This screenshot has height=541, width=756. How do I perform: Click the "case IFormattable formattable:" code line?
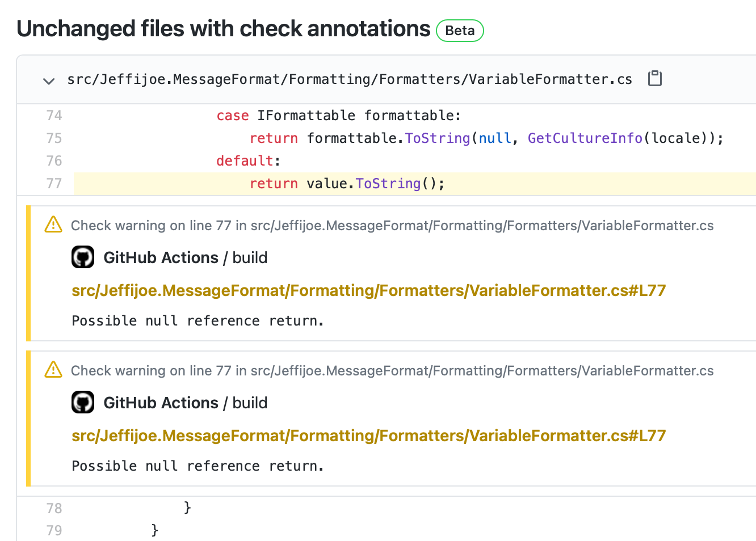click(x=339, y=116)
